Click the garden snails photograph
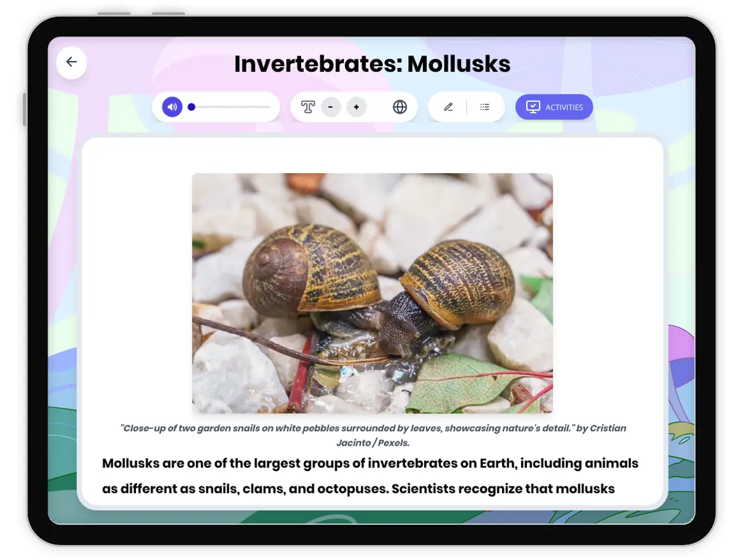Image resolution: width=742 pixels, height=560 pixels. point(372,292)
